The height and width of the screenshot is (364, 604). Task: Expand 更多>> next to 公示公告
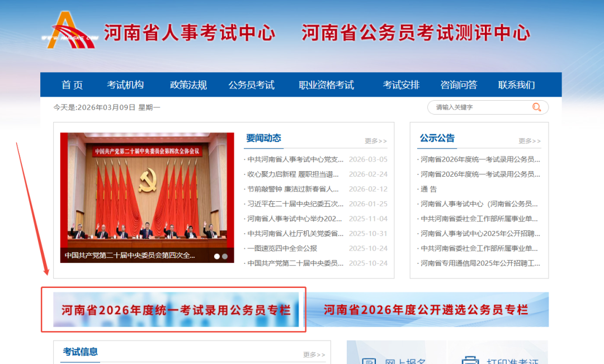pyautogui.click(x=529, y=141)
